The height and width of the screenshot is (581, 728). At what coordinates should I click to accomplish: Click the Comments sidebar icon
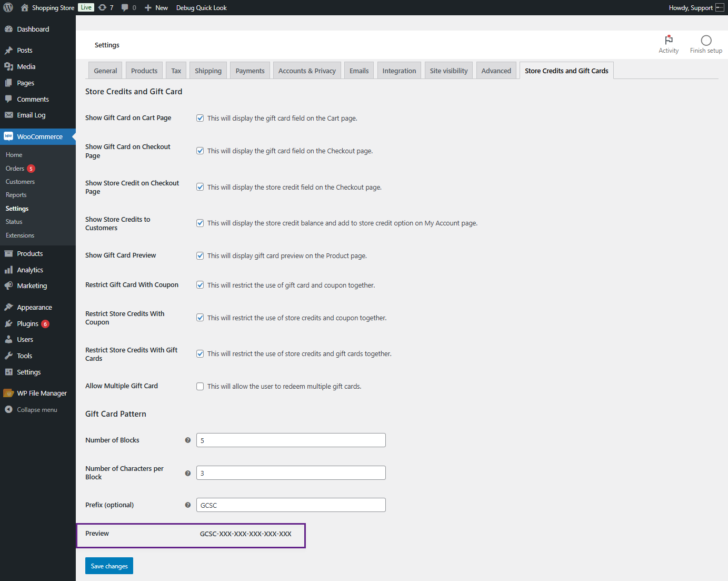coord(8,99)
